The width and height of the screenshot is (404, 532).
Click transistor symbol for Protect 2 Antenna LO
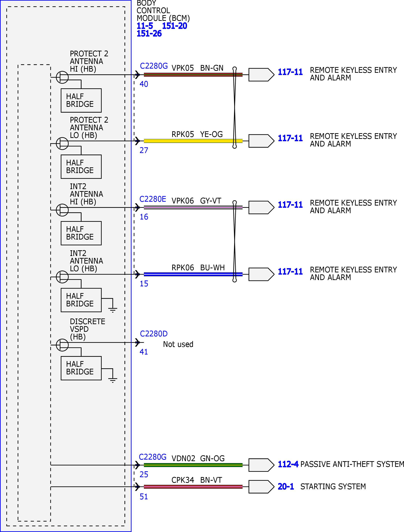62,143
